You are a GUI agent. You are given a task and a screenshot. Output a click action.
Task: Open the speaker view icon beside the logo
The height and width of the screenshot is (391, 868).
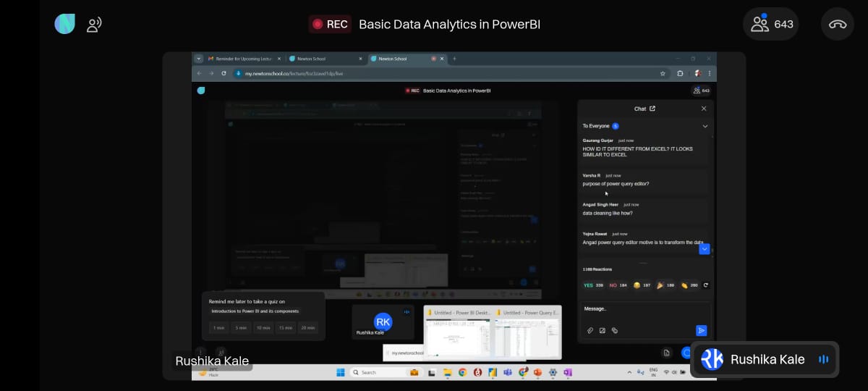94,25
